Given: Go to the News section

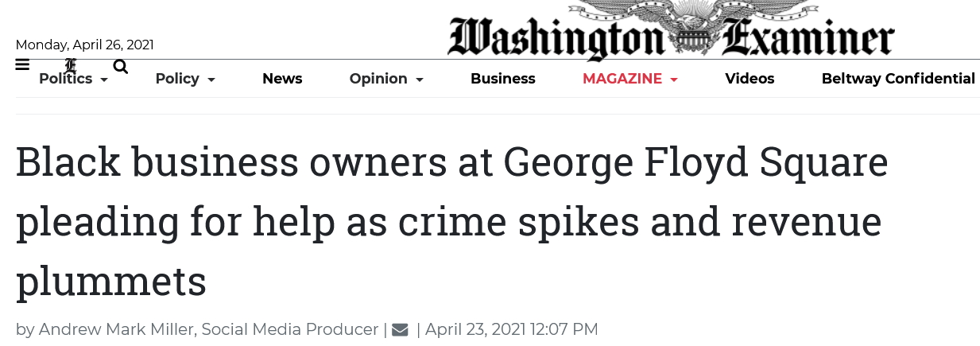Looking at the screenshot, I should click(x=282, y=79).
